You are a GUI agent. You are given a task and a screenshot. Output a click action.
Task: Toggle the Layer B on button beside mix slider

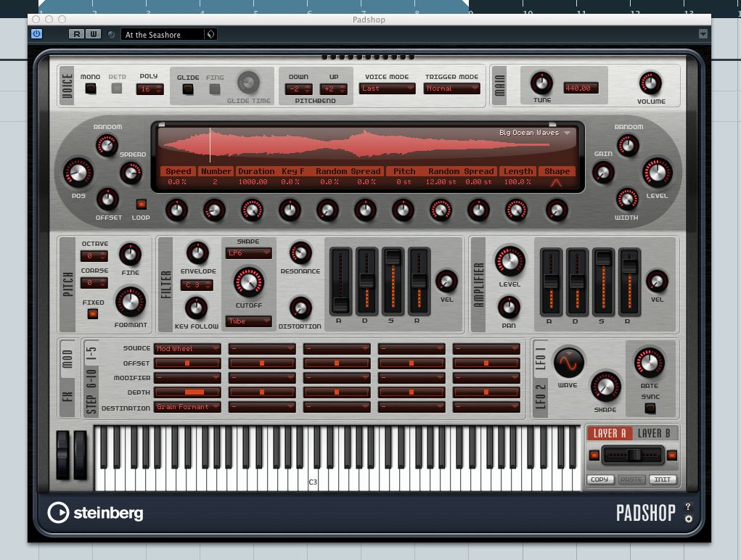671,455
